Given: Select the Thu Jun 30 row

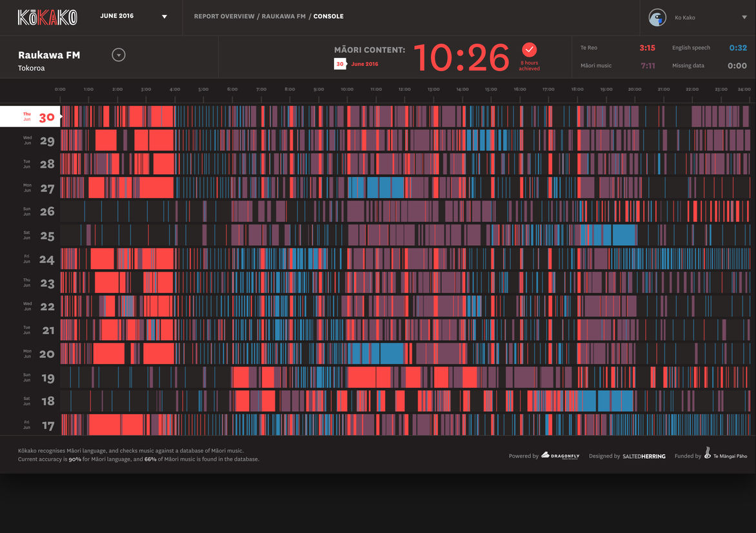Looking at the screenshot, I should click(30, 117).
